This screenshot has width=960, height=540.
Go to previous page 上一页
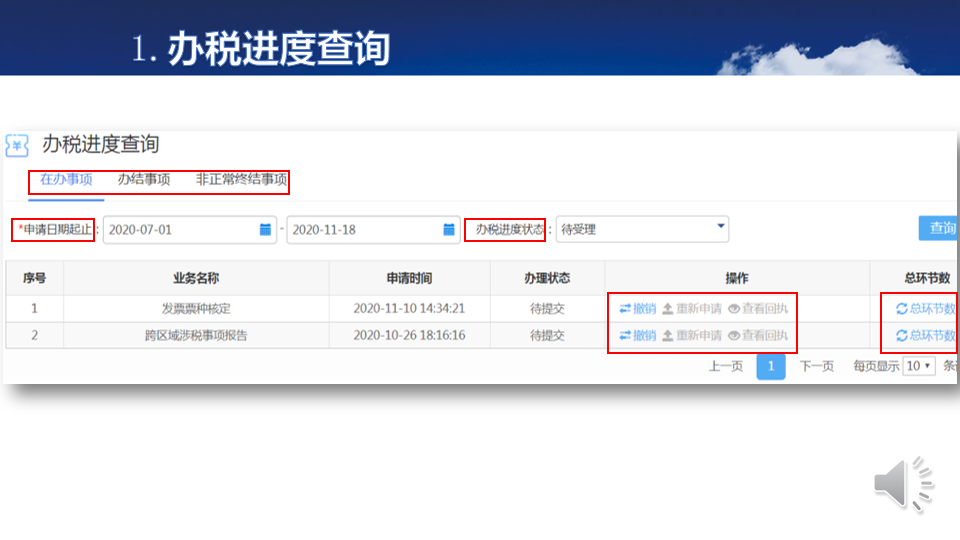pos(726,367)
